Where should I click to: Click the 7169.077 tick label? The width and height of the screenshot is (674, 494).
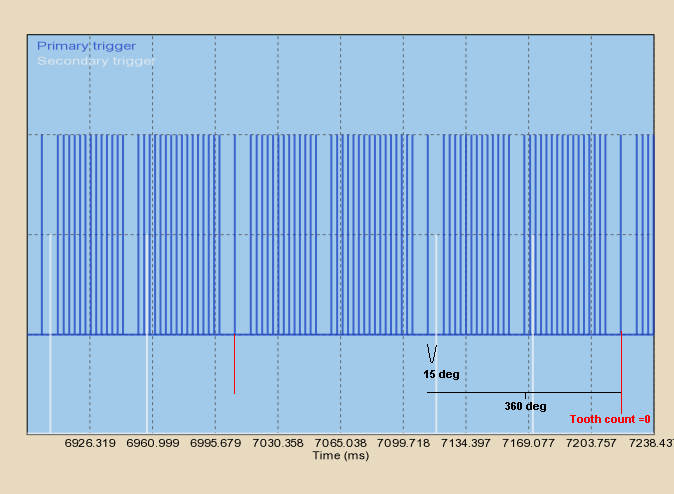point(529,443)
